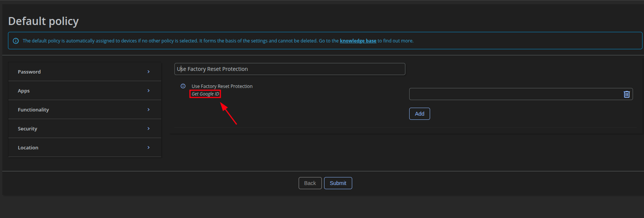
Task: Click the Back button
Action: 310,183
